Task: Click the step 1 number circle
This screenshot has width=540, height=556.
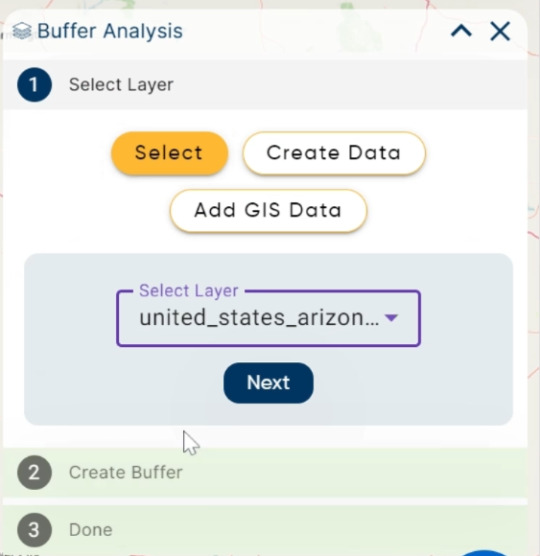Action: point(34,85)
